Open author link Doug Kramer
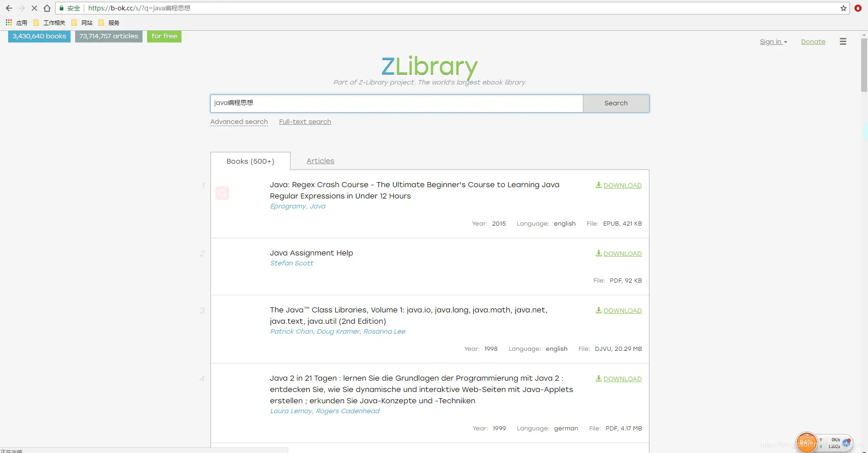This screenshot has height=453, width=868. 338,331
